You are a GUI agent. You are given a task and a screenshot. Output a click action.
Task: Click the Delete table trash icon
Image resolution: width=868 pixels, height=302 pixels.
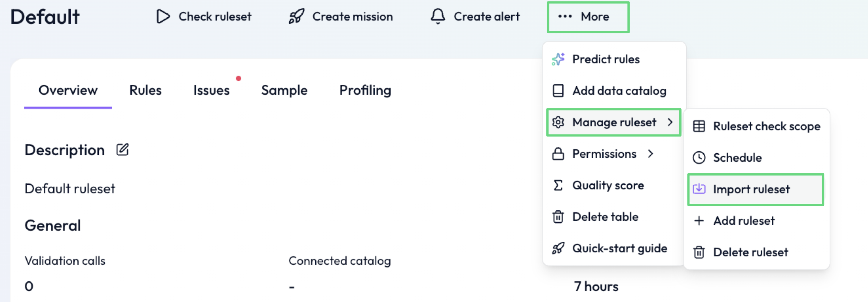[x=558, y=217]
